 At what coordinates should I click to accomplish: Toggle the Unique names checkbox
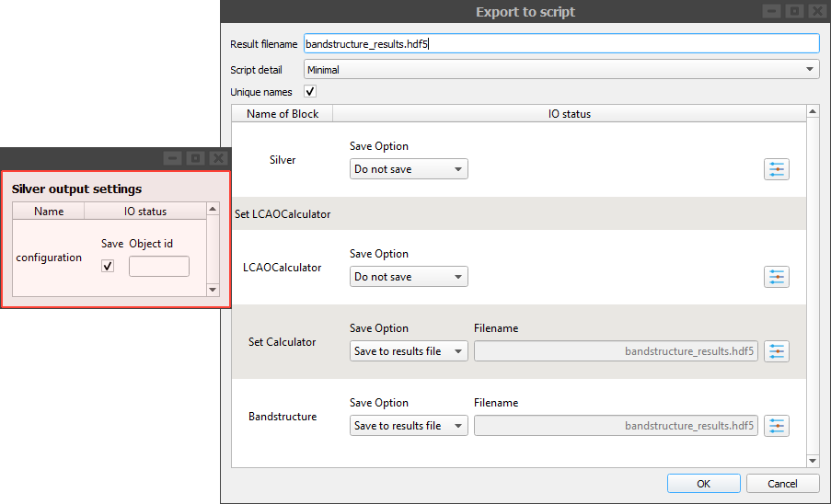click(310, 92)
